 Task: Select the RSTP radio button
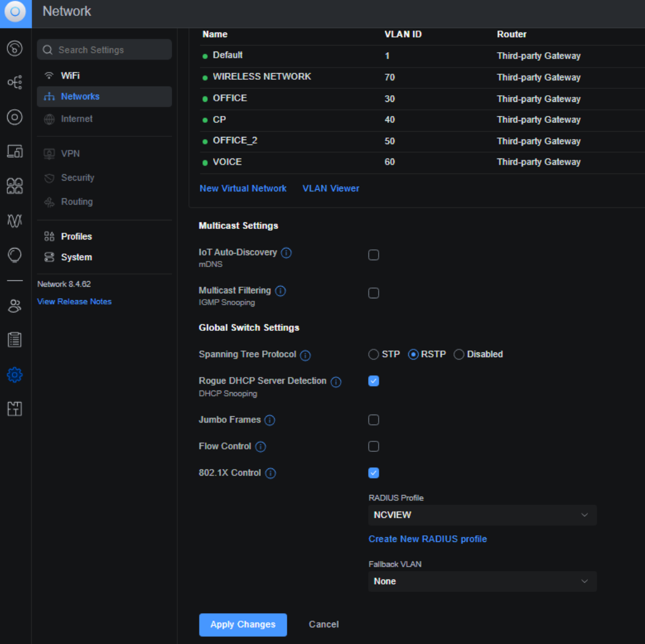[413, 354]
